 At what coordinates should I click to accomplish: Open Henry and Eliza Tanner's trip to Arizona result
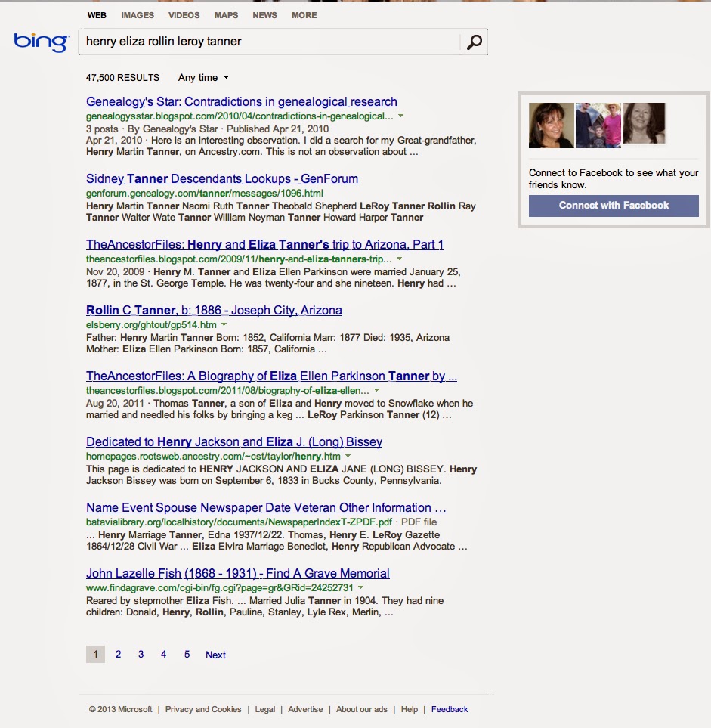pos(265,245)
